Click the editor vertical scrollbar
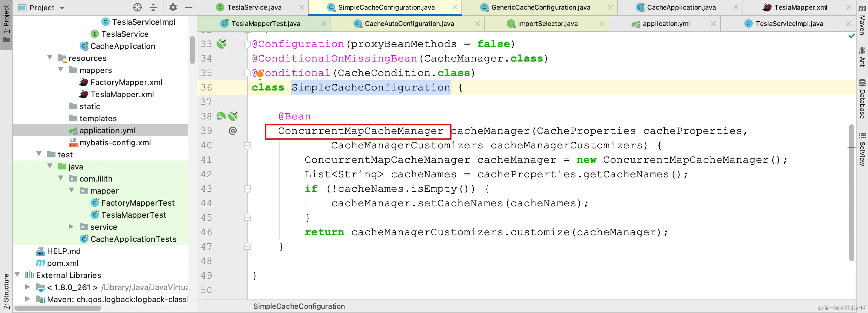This screenshot has height=313, width=868. click(x=851, y=193)
